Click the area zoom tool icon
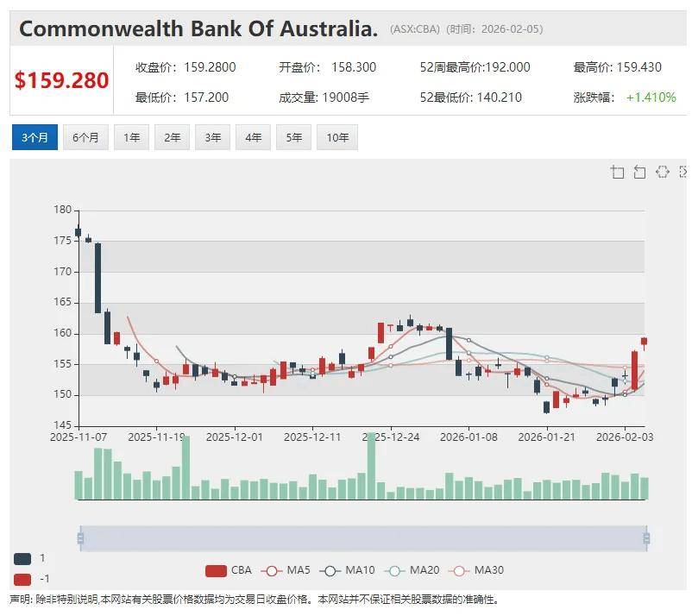The width and height of the screenshot is (698, 616). pyautogui.click(x=617, y=172)
